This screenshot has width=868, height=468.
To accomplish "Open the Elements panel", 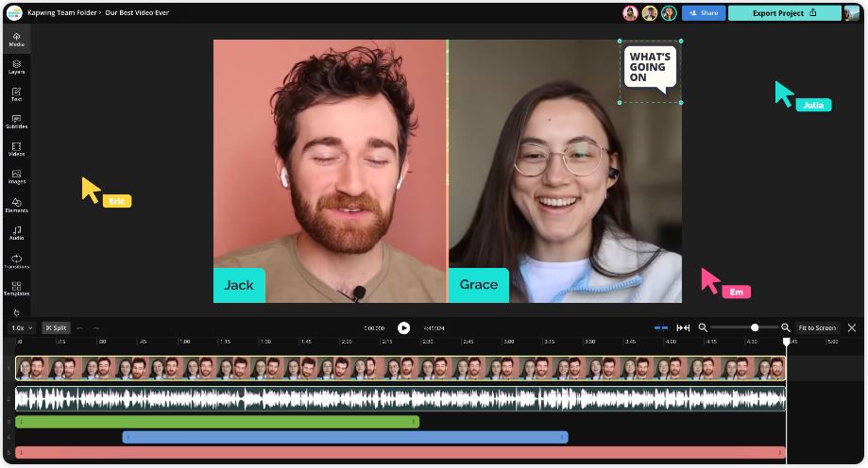I will tap(16, 204).
